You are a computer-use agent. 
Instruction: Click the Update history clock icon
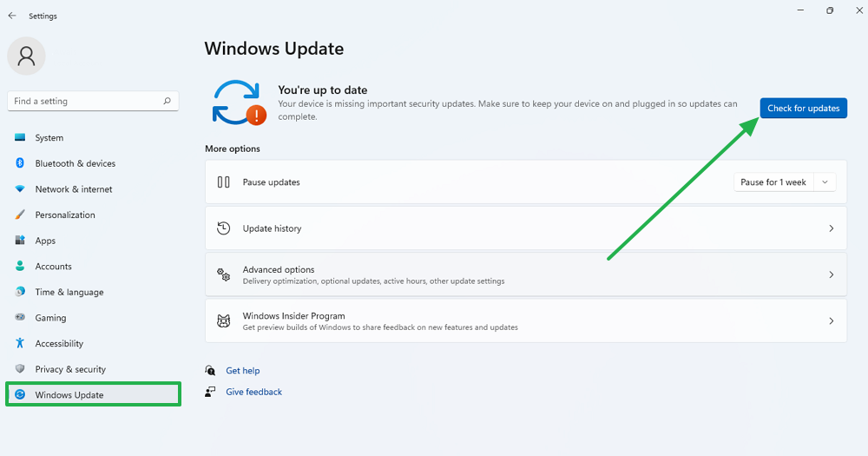point(224,228)
